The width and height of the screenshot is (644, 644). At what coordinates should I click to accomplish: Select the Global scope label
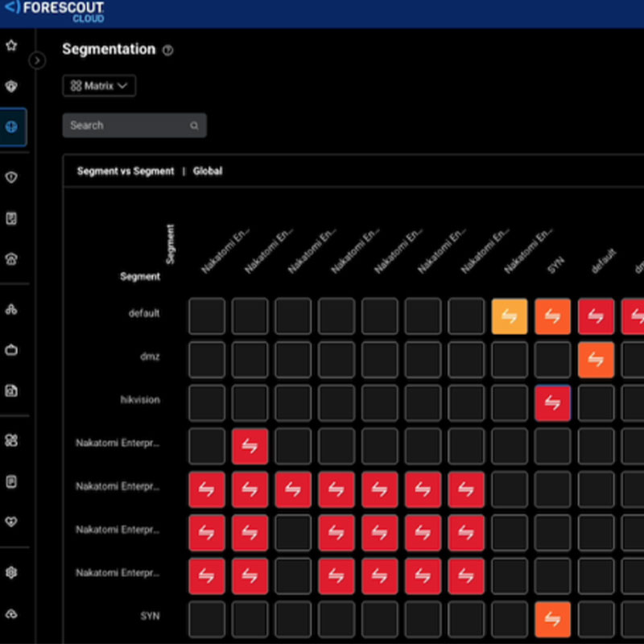[x=208, y=171]
